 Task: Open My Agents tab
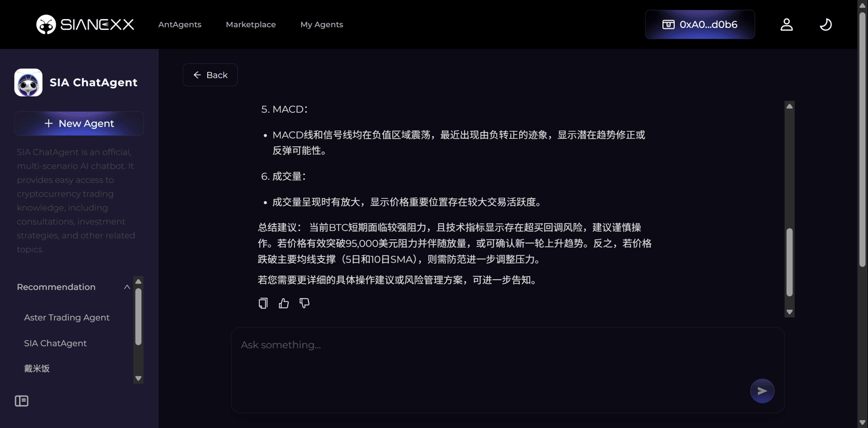321,24
